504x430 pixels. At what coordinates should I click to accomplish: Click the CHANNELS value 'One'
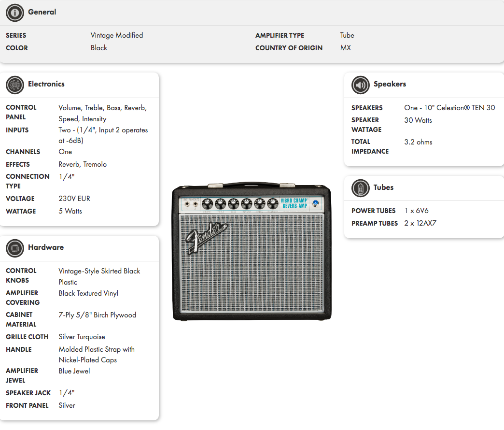(x=65, y=152)
